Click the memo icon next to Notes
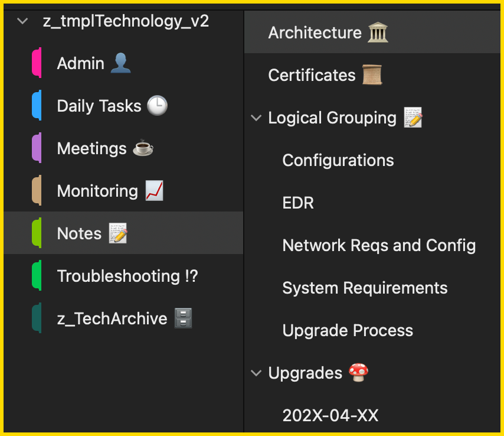Screen dimensions: 504x436 (117, 233)
